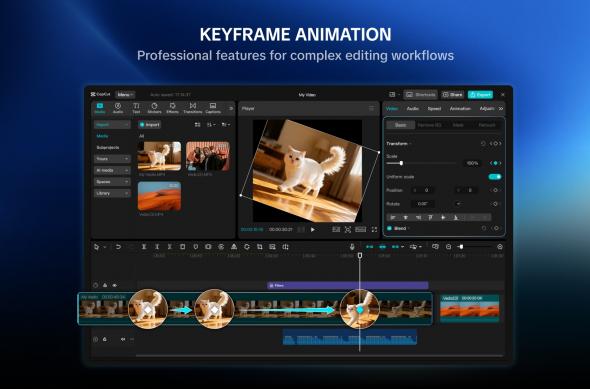Switch media list to grid view icon

198,125
